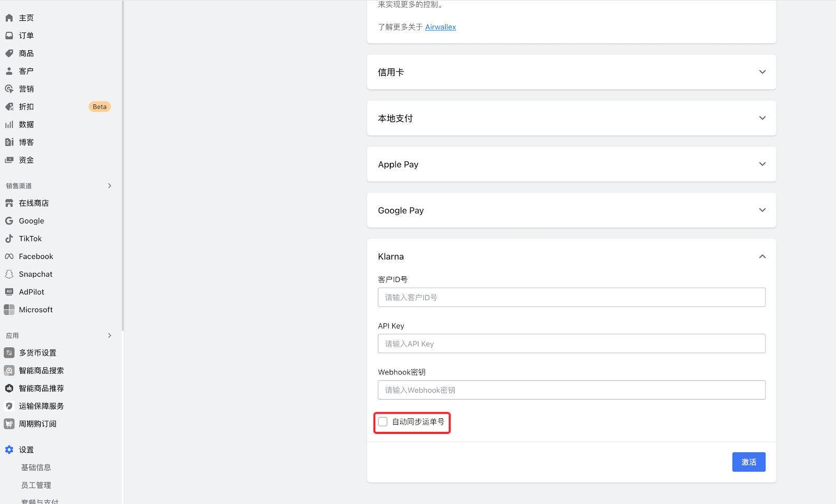Open 基础信息 settings submenu
Viewport: 836px width, 504px height.
[36, 467]
